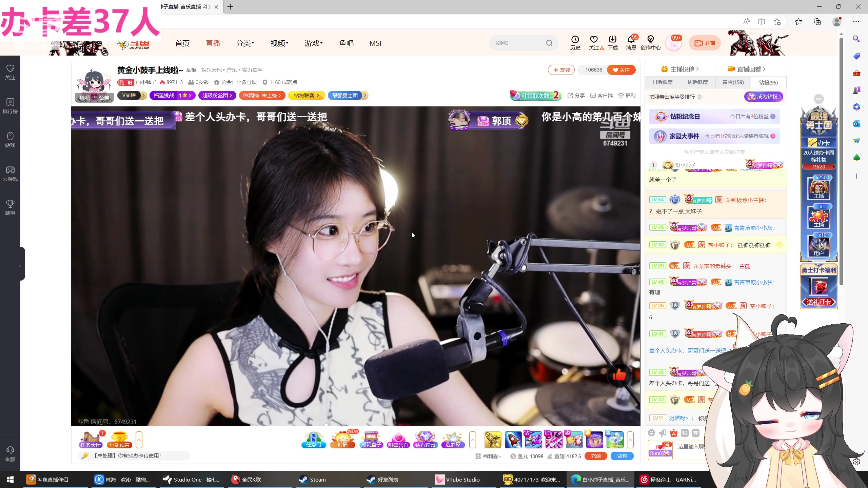868x488 pixels.
Task: Toggle the 关注 follow button
Action: 622,70
